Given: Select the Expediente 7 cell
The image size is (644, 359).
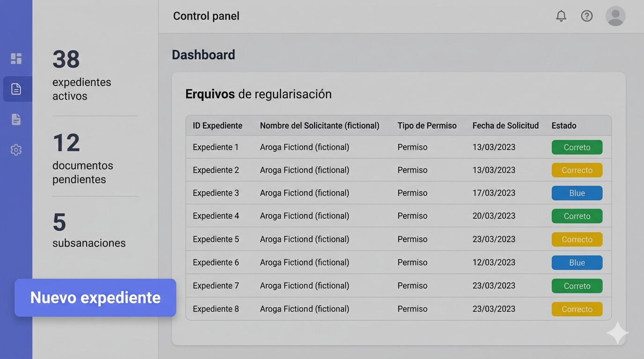Looking at the screenshot, I should point(216,286).
